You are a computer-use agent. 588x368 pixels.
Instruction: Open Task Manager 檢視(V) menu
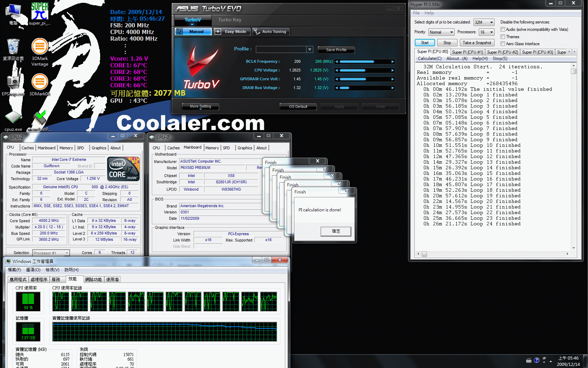pyautogui.click(x=52, y=270)
